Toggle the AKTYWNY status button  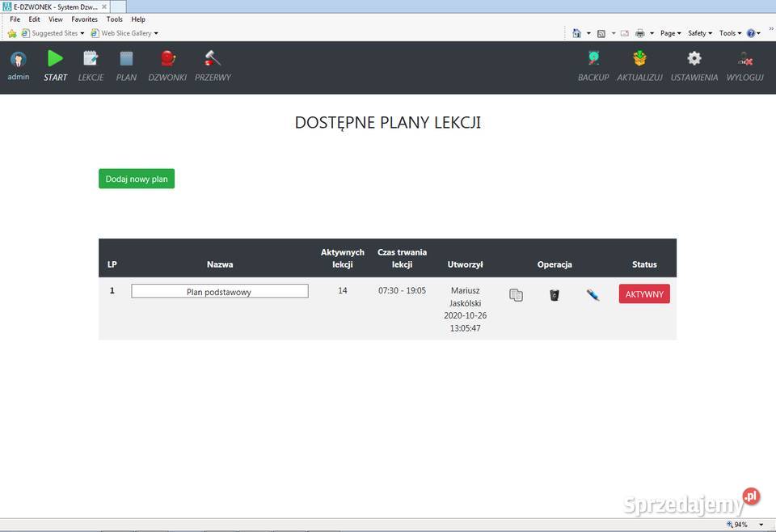point(644,294)
